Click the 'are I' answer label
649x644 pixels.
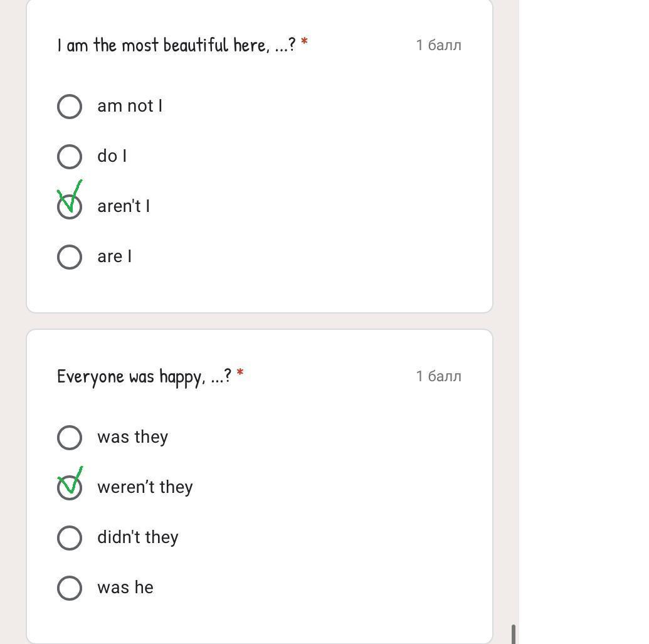(x=115, y=256)
